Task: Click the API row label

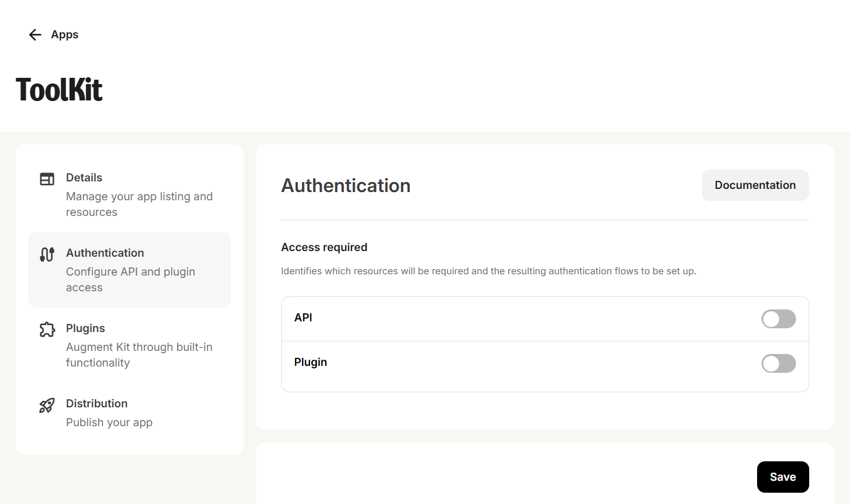Action: tap(303, 318)
